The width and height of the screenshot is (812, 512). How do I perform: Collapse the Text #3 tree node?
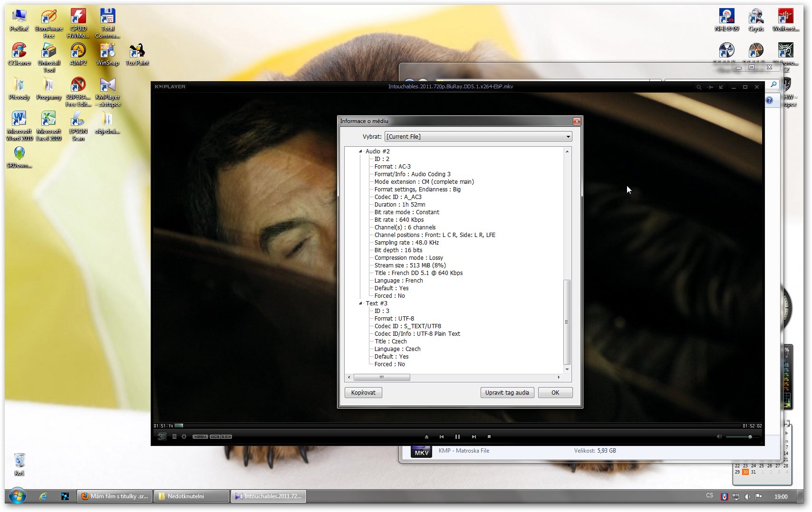360,303
